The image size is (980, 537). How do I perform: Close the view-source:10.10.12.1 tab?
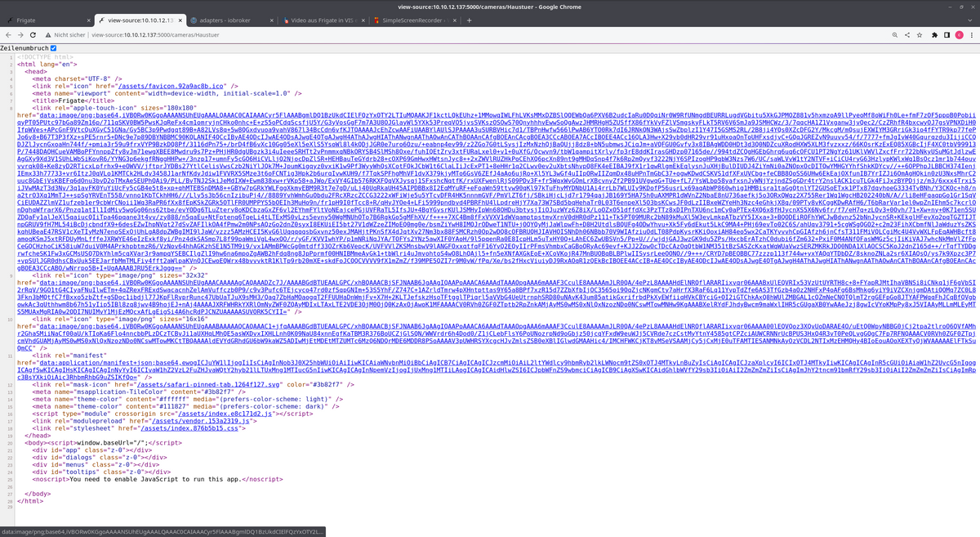pos(179,20)
